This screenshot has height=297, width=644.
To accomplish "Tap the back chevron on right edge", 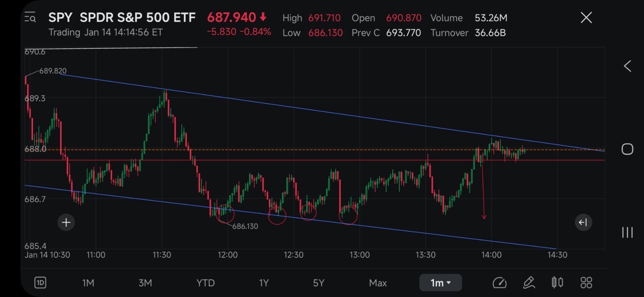I will 627,66.
